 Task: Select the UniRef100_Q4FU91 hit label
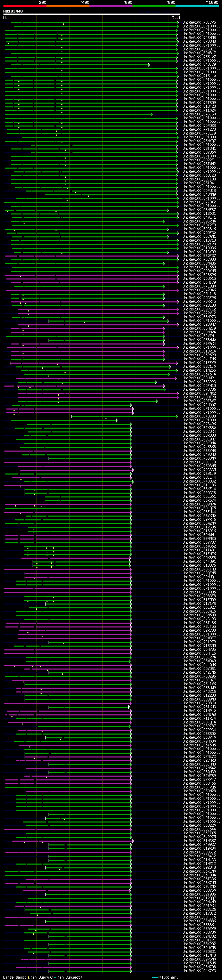[x=199, y=561]
